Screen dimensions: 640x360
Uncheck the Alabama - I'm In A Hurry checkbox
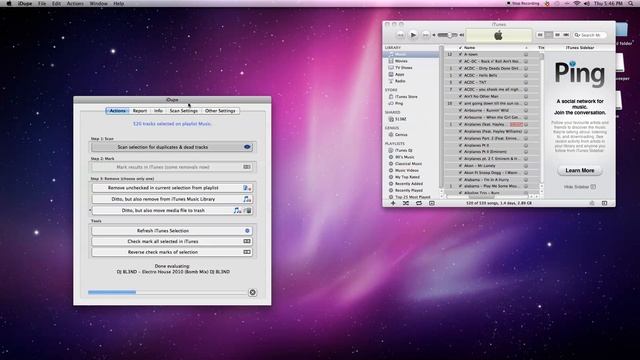tap(460, 180)
